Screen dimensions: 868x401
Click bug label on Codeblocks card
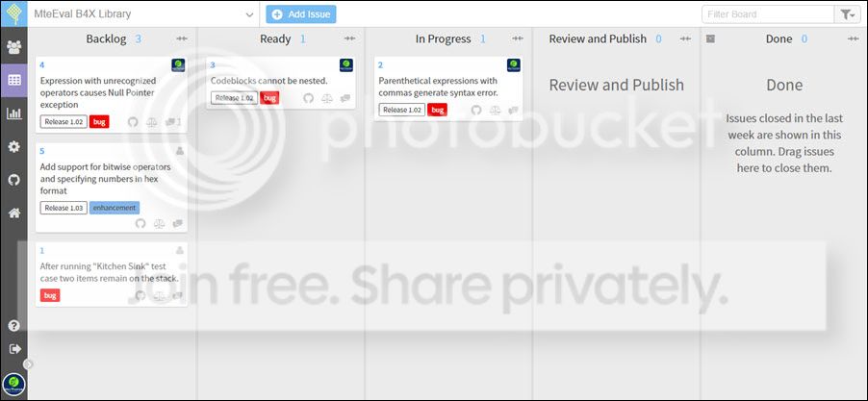point(269,98)
